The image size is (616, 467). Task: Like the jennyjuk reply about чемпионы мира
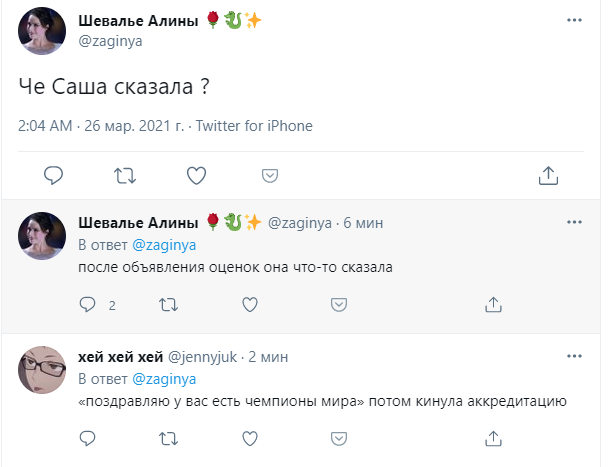(x=251, y=437)
